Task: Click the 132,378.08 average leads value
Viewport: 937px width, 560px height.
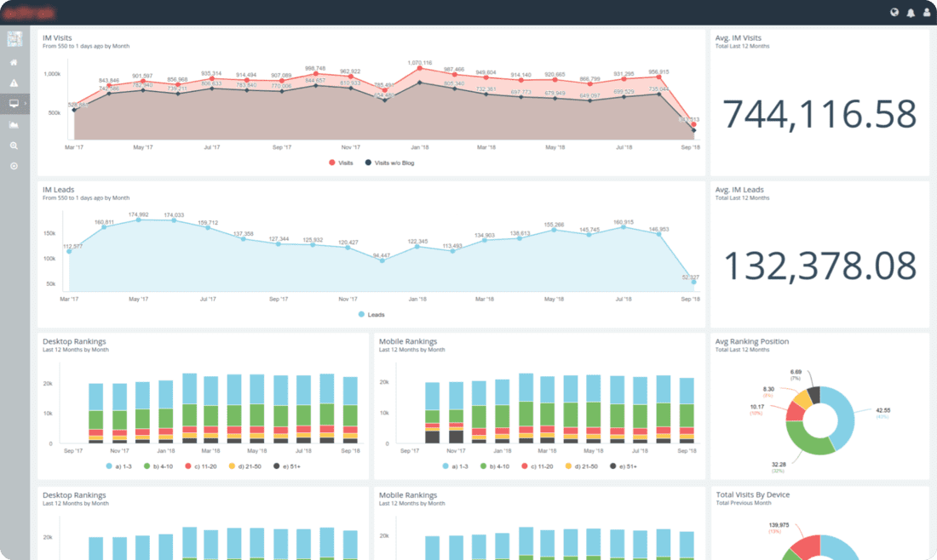Action: (x=819, y=266)
